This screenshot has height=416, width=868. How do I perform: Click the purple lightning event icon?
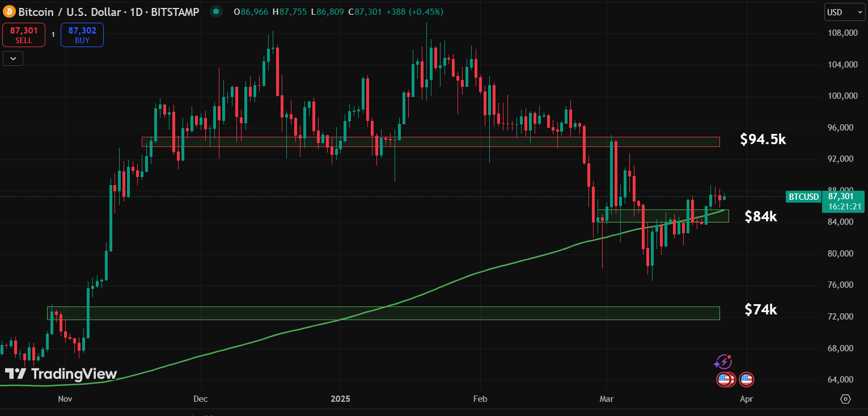[x=723, y=362]
